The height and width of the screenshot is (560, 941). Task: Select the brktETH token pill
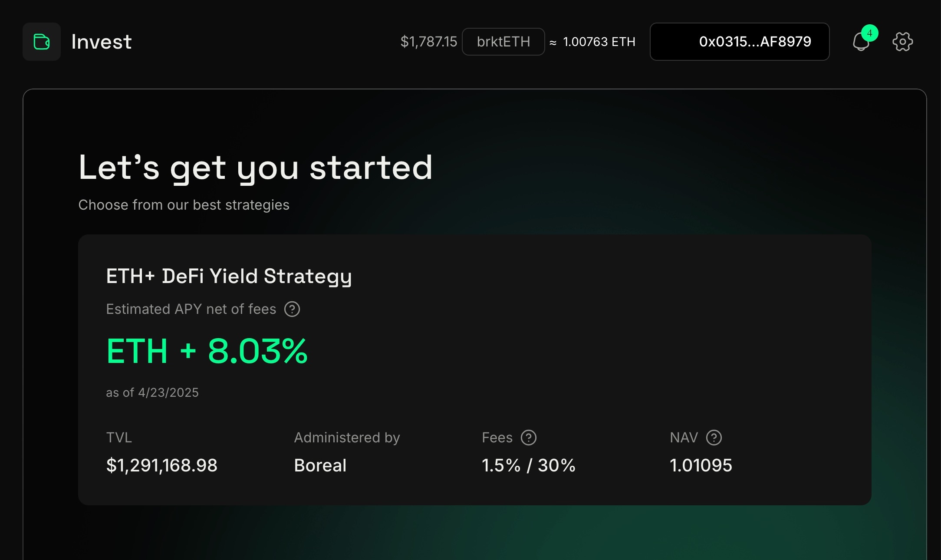pyautogui.click(x=503, y=42)
